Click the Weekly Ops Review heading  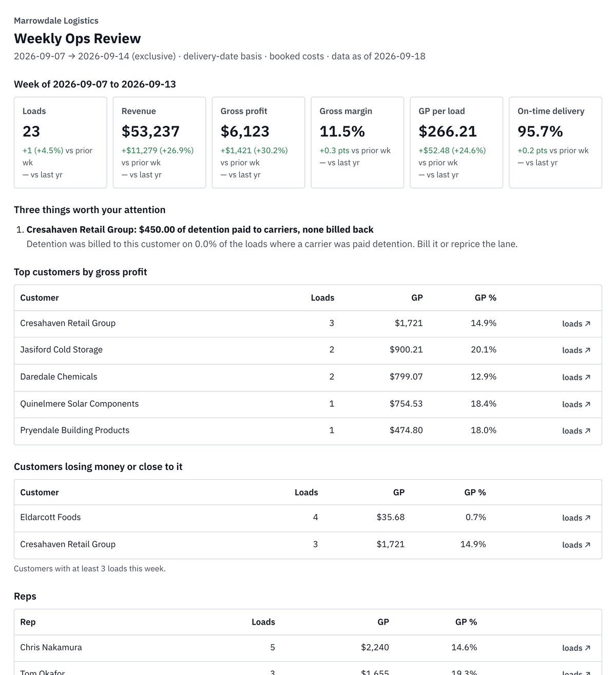78,39
